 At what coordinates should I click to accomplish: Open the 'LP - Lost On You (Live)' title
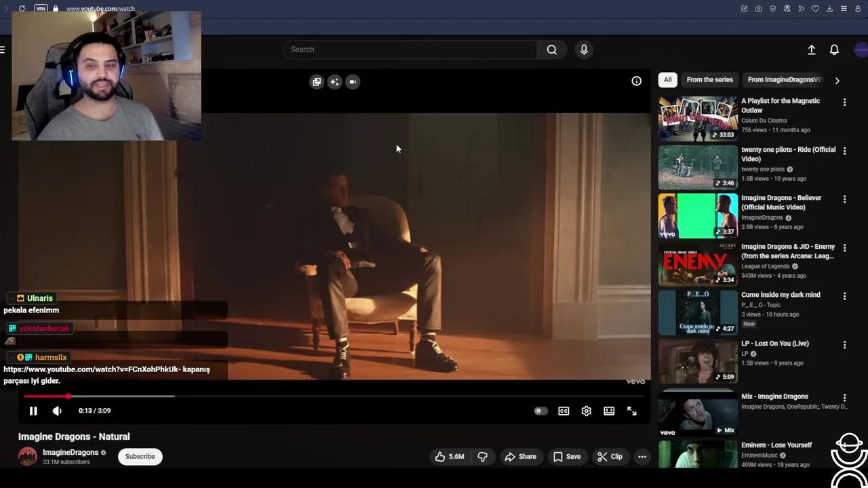pyautogui.click(x=775, y=344)
